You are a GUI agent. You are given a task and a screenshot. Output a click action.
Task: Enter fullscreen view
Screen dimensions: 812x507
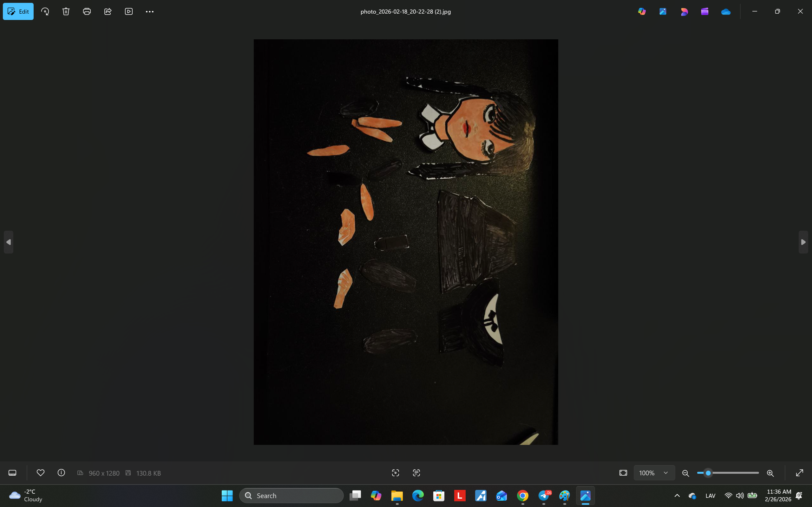click(800, 473)
